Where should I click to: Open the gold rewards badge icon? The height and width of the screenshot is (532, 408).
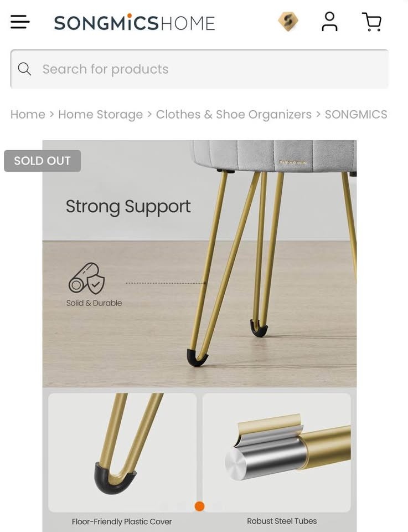coord(288,22)
